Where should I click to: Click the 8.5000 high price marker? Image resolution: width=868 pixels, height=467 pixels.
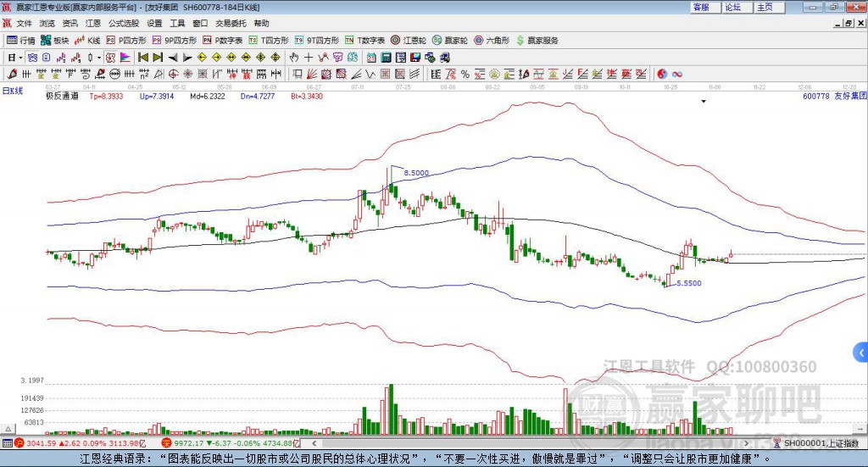pyautogui.click(x=416, y=173)
